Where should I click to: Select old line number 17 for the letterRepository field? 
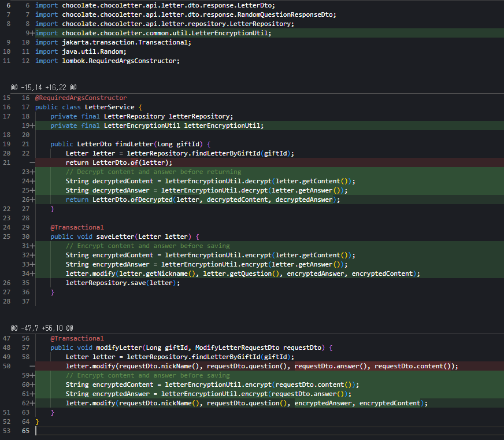[6, 116]
